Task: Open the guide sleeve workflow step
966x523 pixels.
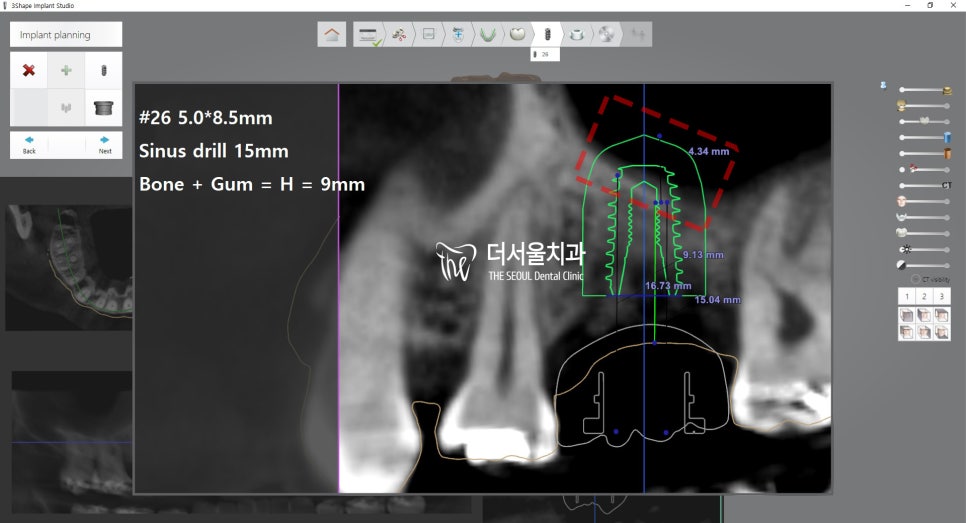Action: 577,34
